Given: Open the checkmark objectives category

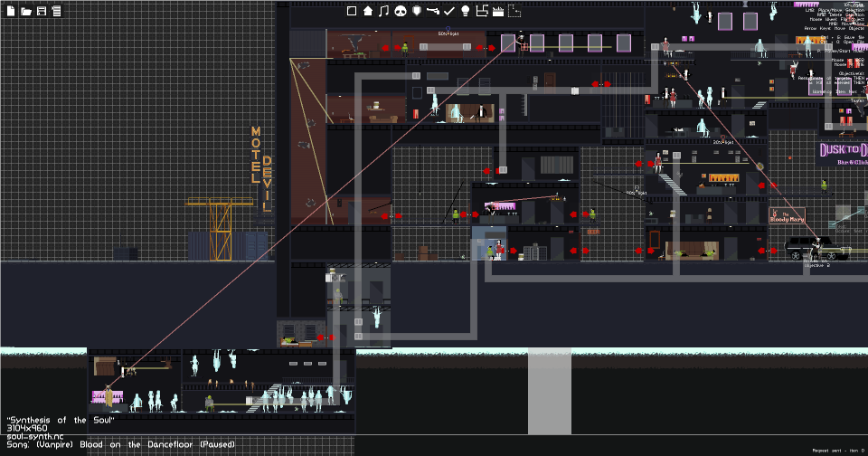Looking at the screenshot, I should (x=449, y=11).
